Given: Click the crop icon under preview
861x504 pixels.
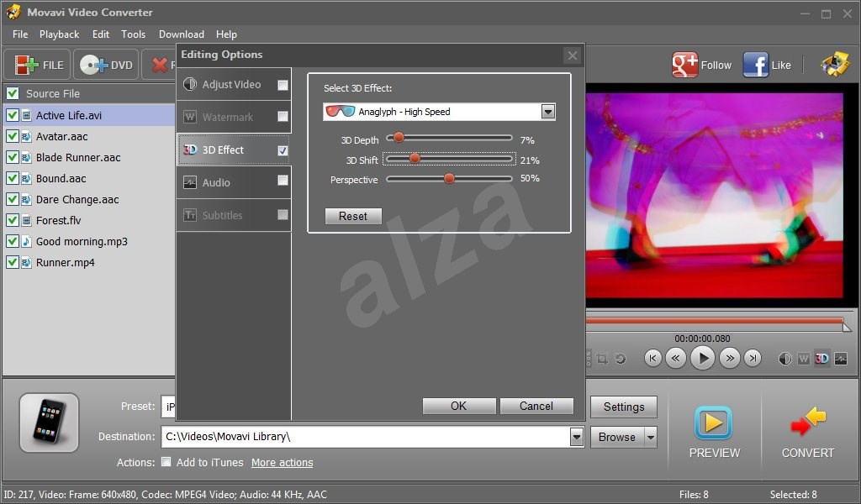Looking at the screenshot, I should (x=602, y=359).
